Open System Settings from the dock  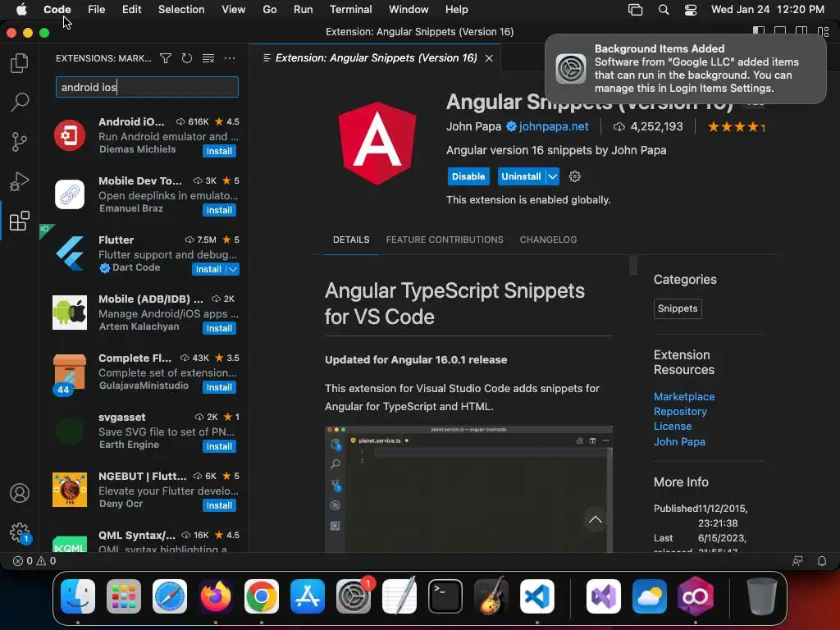click(x=354, y=596)
